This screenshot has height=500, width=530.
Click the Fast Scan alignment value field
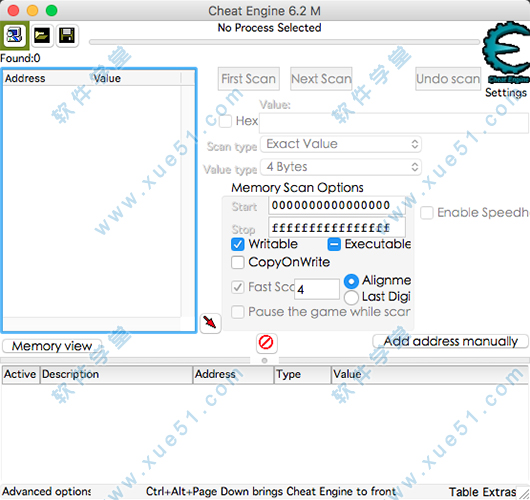tap(317, 289)
